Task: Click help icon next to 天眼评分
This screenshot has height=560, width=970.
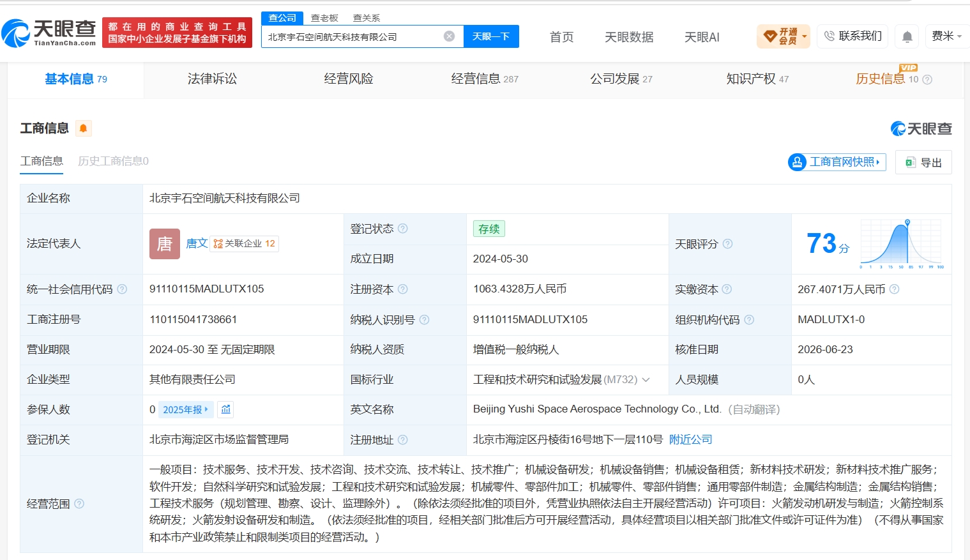Action: pos(727,244)
